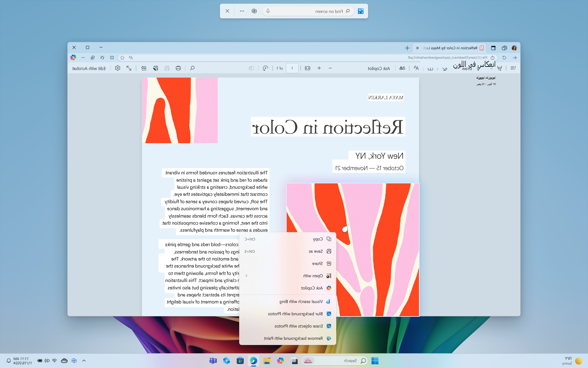
Task: Select the small cropped artwork image
Action: pos(180,110)
